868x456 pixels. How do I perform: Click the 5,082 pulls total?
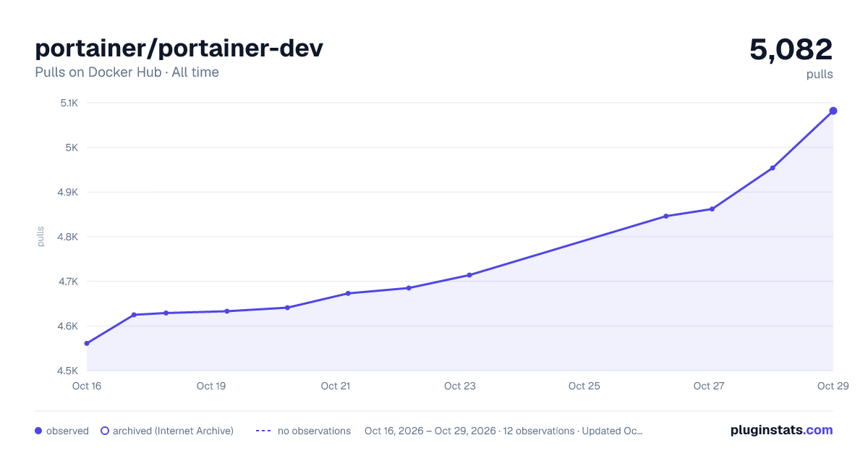click(791, 50)
